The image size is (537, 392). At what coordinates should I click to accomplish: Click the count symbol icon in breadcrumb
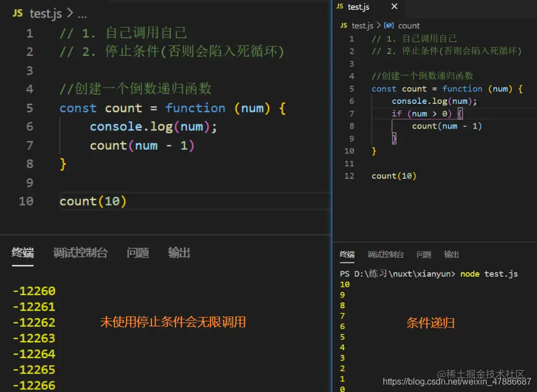point(389,25)
